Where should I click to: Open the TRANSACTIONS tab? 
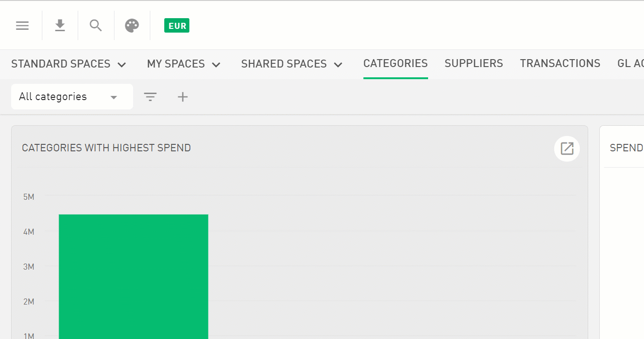(x=560, y=63)
